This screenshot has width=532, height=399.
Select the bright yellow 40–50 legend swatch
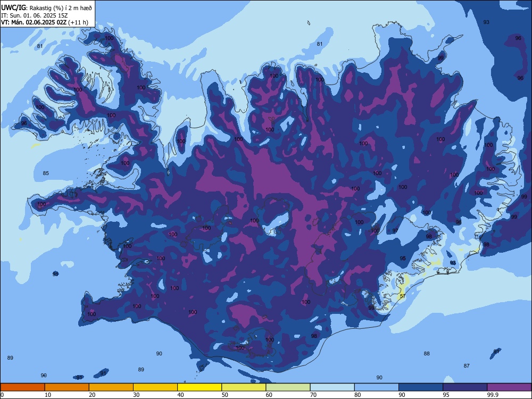click(199, 387)
